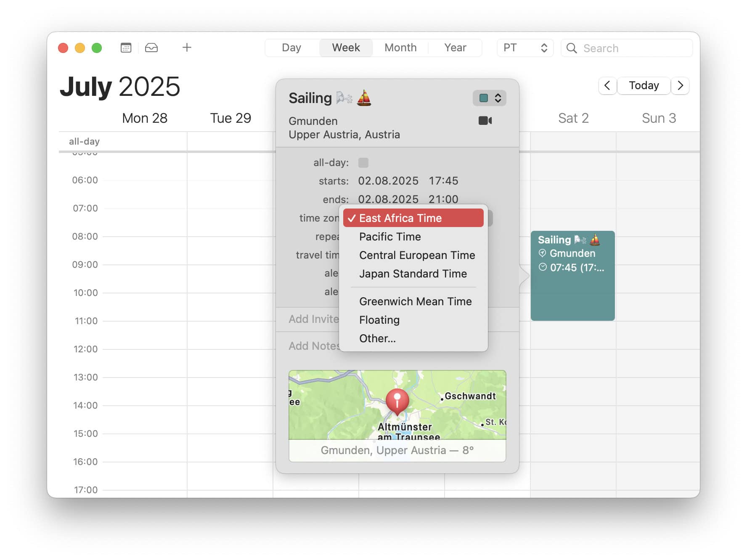The width and height of the screenshot is (747, 560).
Task: Open the calendar view icon in the toolbar
Action: click(125, 48)
